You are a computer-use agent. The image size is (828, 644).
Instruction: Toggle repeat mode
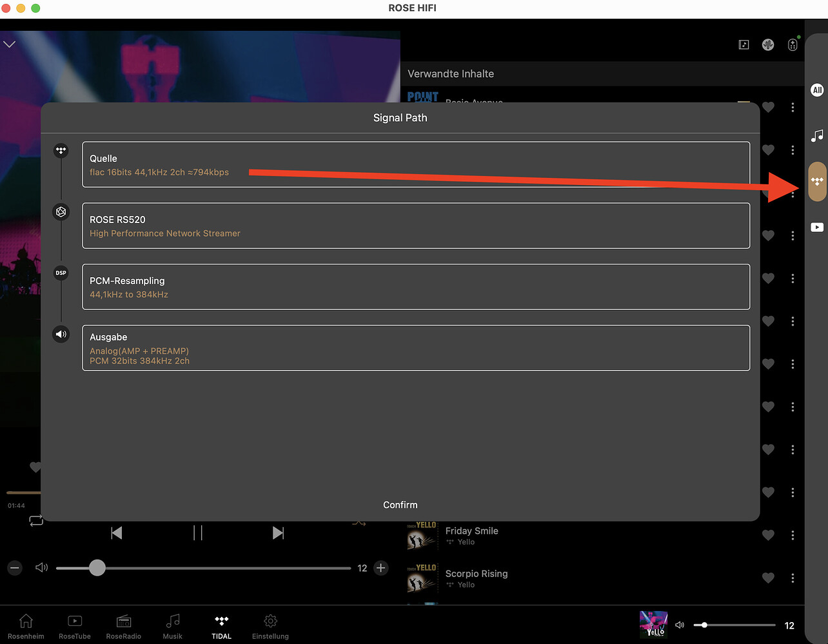tap(36, 521)
